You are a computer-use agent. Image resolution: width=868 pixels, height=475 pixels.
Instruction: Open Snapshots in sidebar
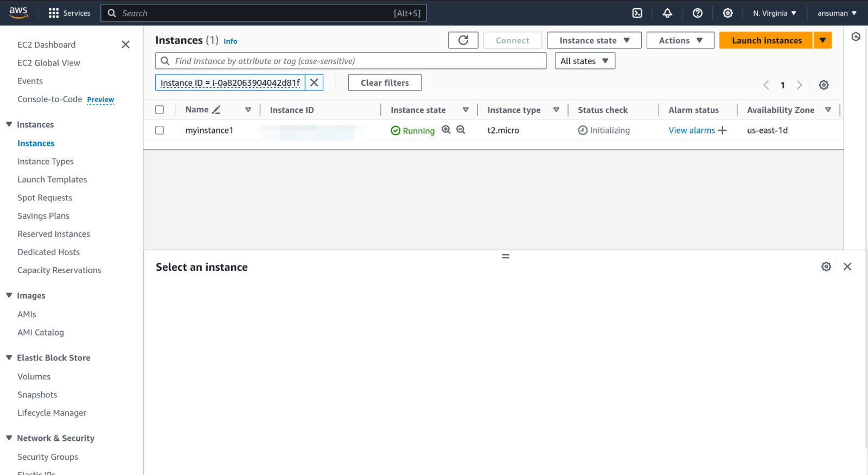coord(37,395)
